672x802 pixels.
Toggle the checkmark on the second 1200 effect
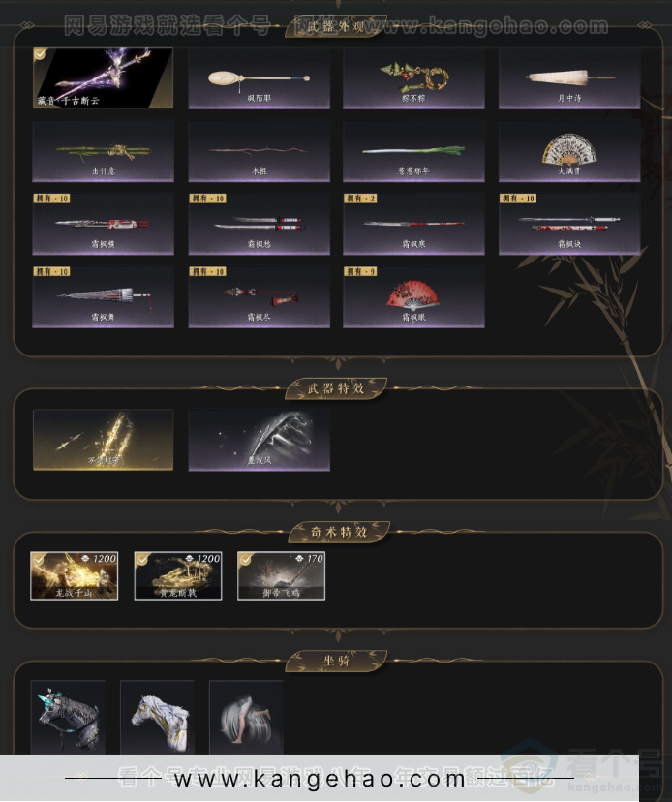pos(142,560)
